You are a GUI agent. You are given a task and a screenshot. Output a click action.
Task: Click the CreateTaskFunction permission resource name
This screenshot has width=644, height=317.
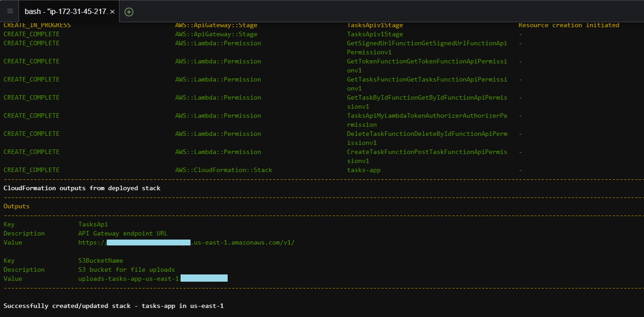pyautogui.click(x=427, y=152)
